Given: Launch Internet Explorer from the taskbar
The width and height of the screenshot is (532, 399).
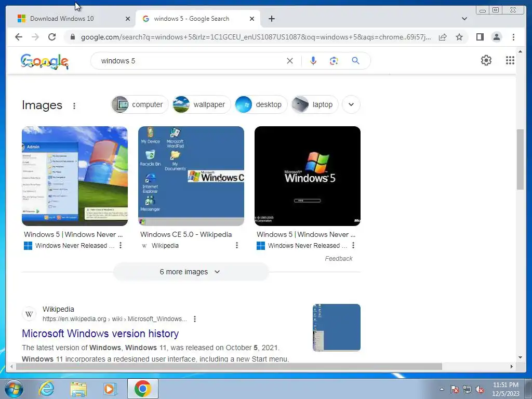Looking at the screenshot, I should pos(46,389).
